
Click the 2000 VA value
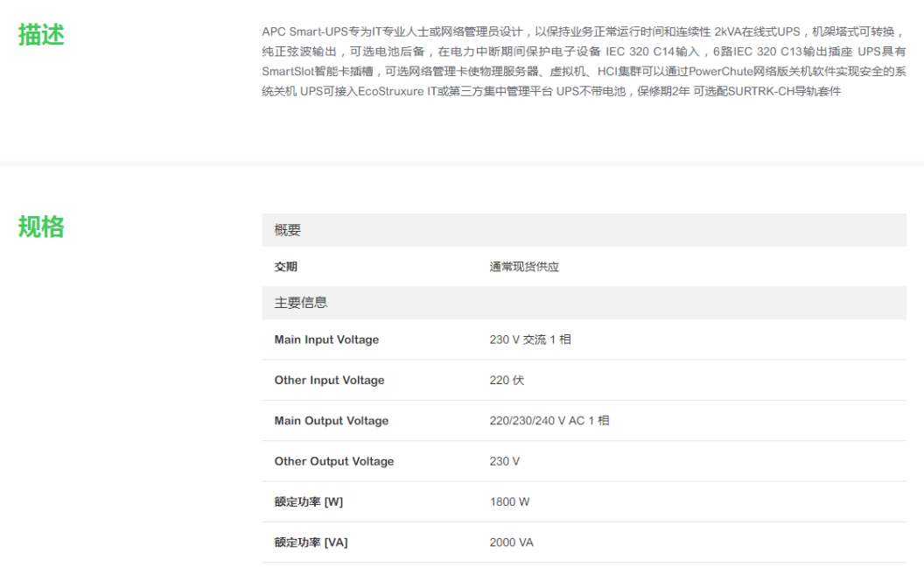coord(511,542)
